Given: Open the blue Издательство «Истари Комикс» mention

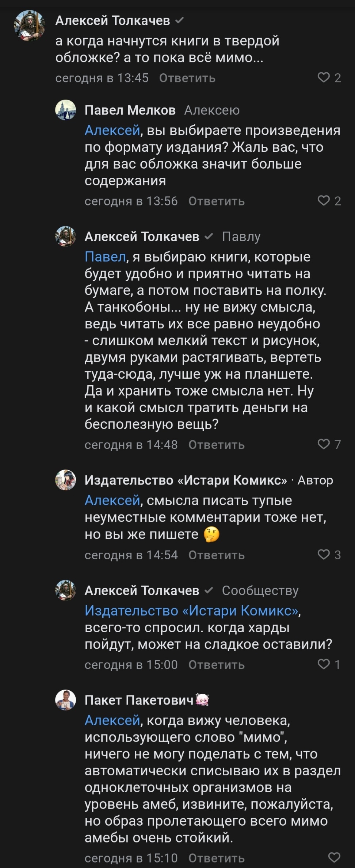Looking at the screenshot, I should pos(191,610).
